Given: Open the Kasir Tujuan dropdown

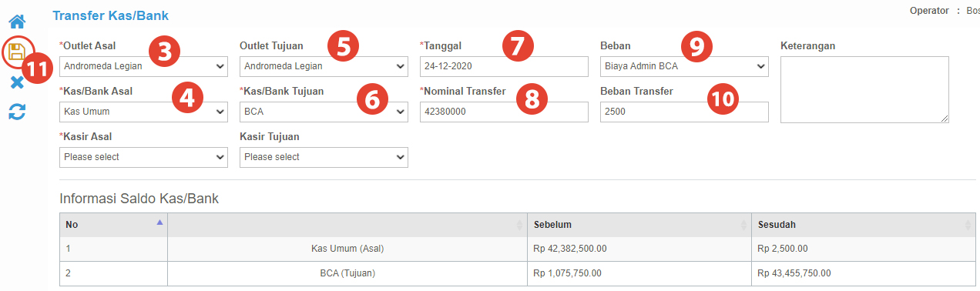Looking at the screenshot, I should click(x=324, y=157).
